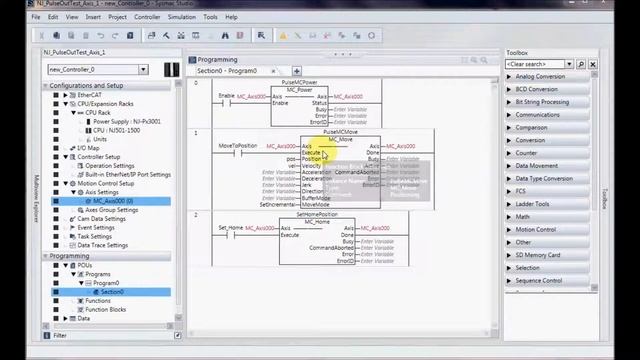The image size is (640, 360).
Task: Toggle the filter checkbox at explorer bottom right
Action: click(x=178, y=336)
